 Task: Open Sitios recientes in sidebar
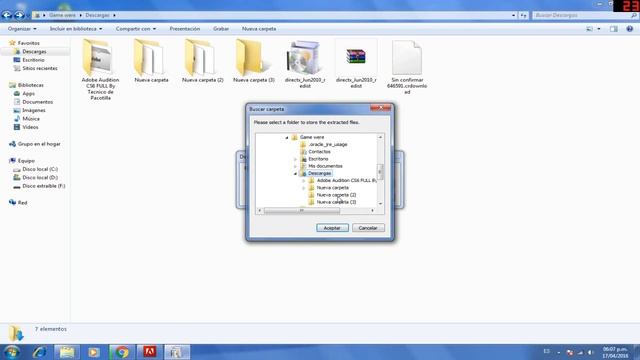point(40,69)
